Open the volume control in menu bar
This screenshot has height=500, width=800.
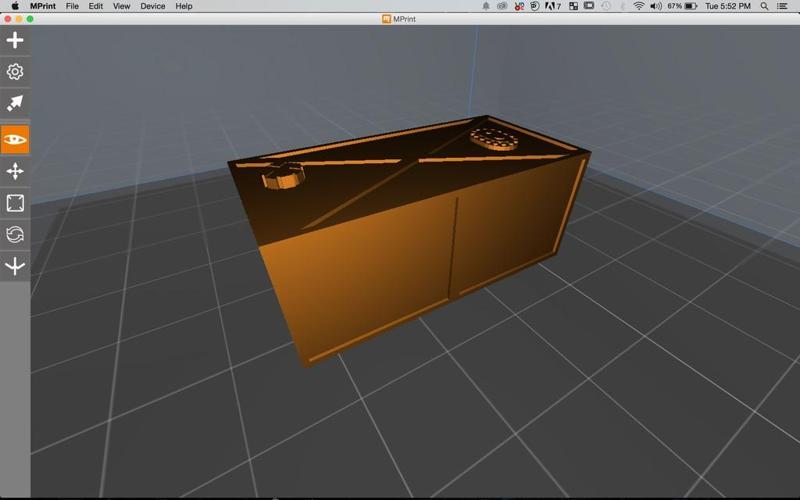656,6
